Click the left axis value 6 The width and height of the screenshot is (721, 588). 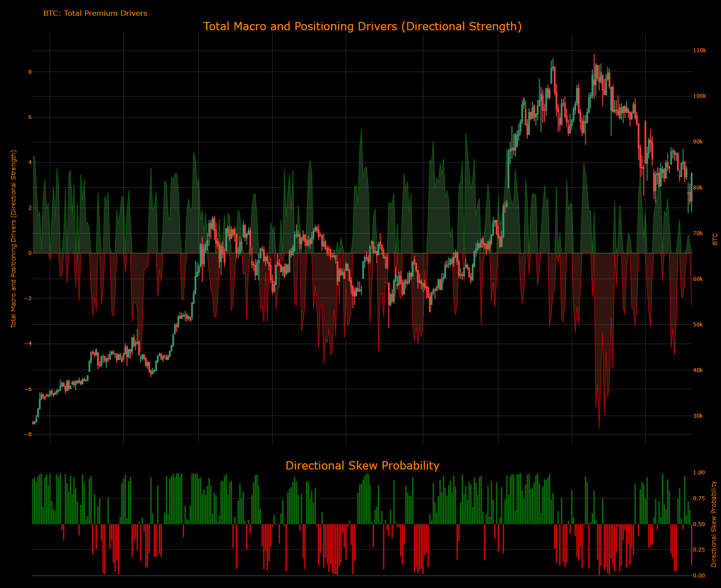[30, 117]
